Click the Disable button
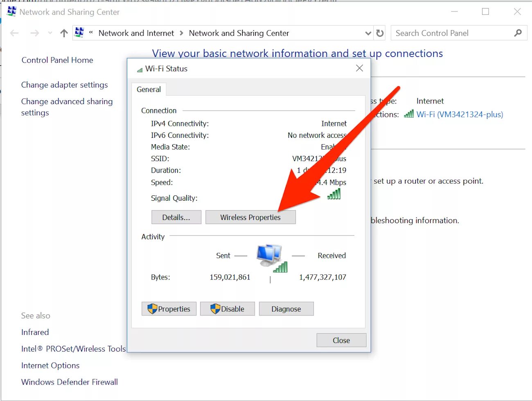The image size is (532, 401). [x=228, y=309]
